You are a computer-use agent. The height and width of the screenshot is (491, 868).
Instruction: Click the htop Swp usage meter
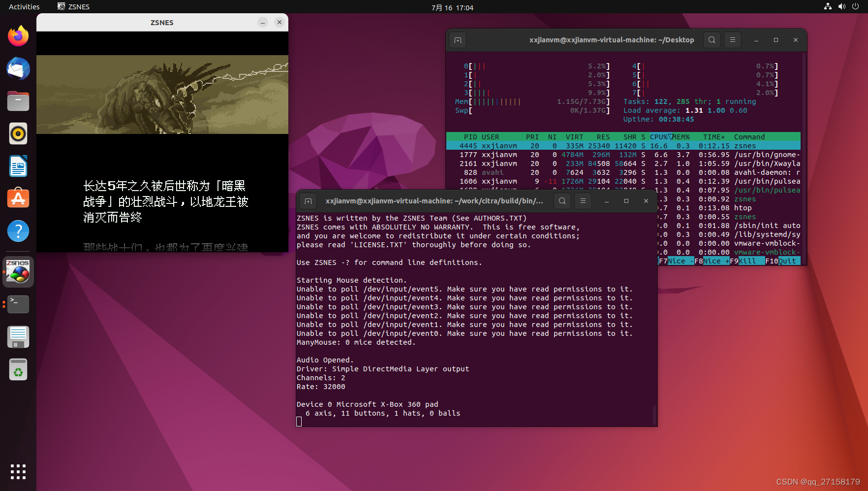532,110
